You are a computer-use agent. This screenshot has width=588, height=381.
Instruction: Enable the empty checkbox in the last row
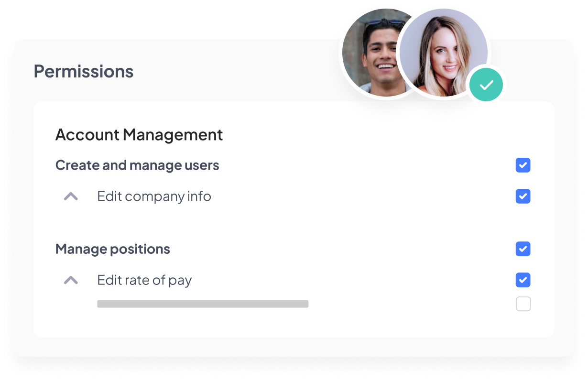click(x=523, y=304)
